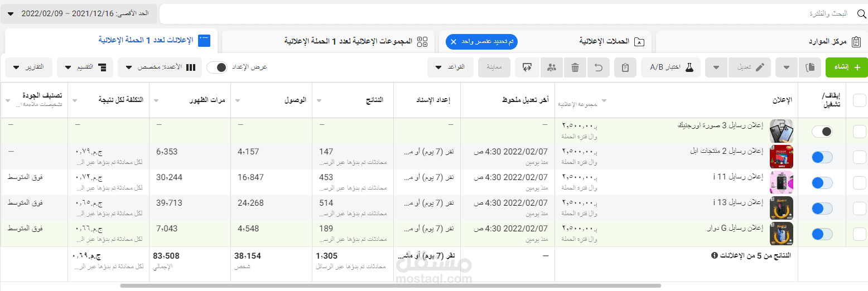
Task: Open التكلفة لكل نتيجة column sort arrow
Action: (x=75, y=100)
